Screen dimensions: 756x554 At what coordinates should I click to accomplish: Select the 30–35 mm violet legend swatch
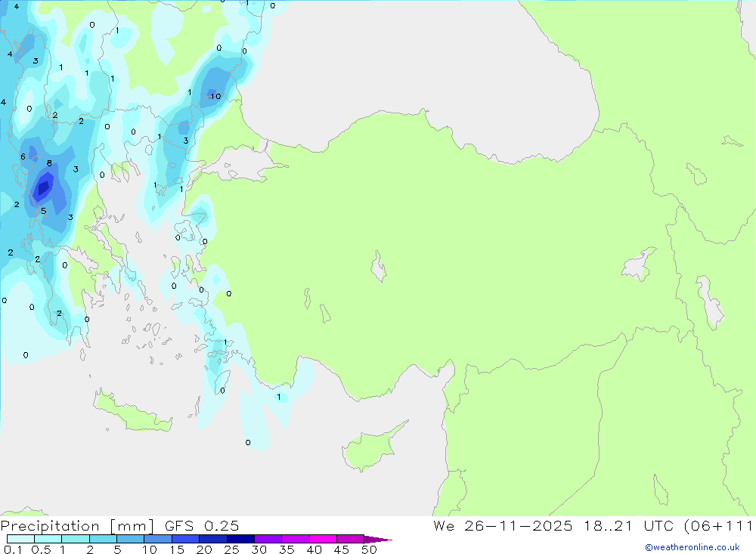(268, 539)
